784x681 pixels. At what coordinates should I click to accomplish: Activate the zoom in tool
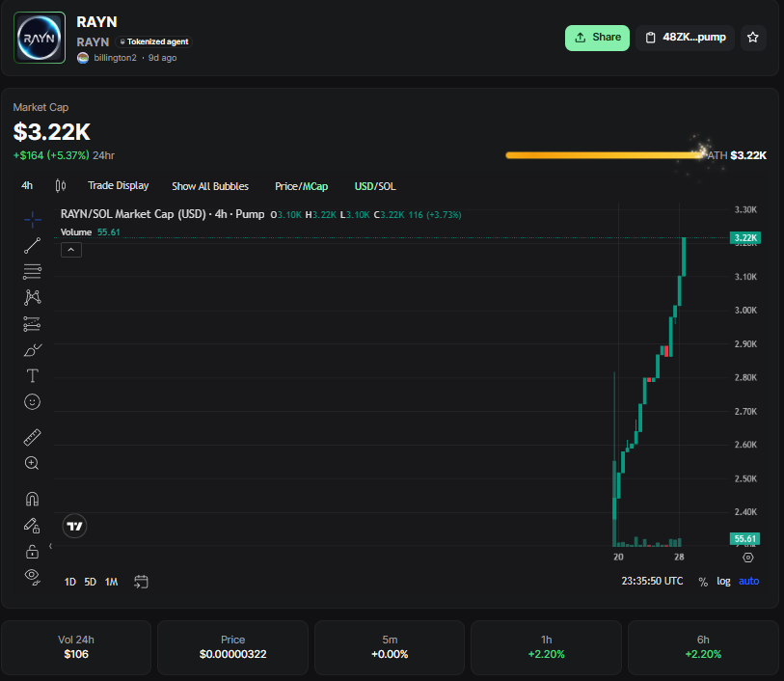point(33,464)
